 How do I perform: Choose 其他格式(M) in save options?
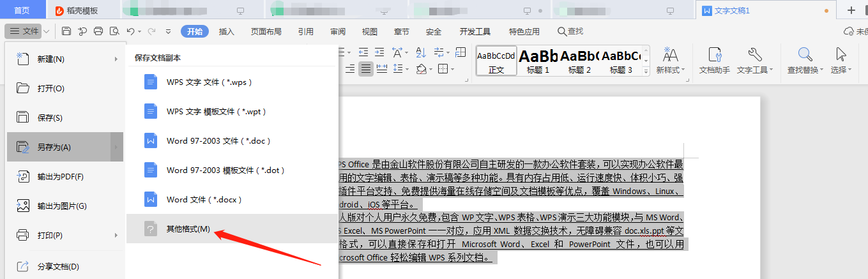pos(232,229)
